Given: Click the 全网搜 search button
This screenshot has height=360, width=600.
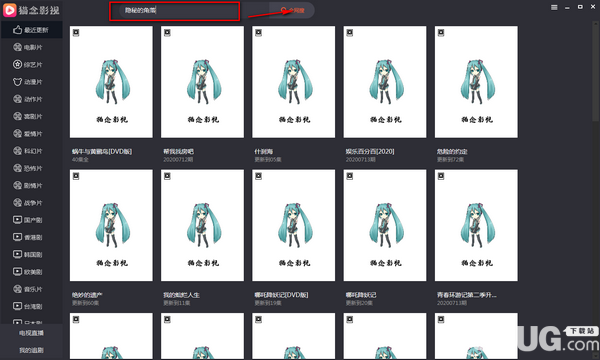Looking at the screenshot, I should pos(292,10).
